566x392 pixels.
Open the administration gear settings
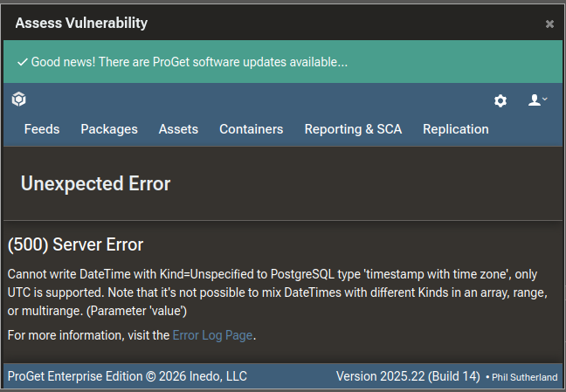coord(500,100)
